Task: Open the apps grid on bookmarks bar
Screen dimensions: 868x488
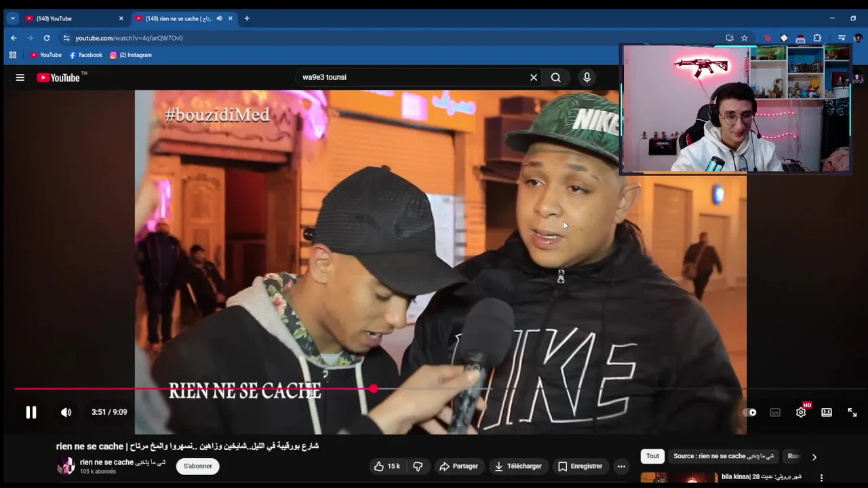Action: click(x=13, y=55)
